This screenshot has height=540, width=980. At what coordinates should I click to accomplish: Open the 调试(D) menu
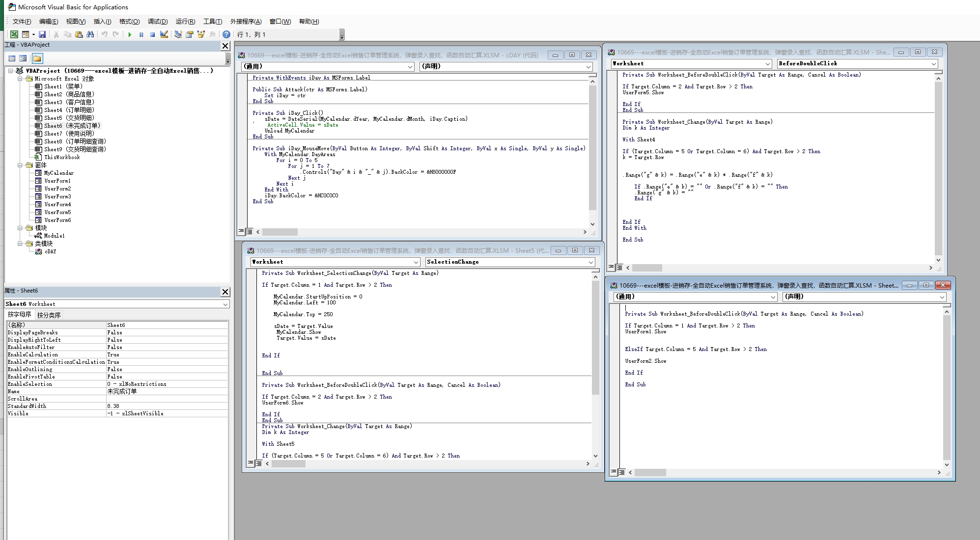click(158, 22)
